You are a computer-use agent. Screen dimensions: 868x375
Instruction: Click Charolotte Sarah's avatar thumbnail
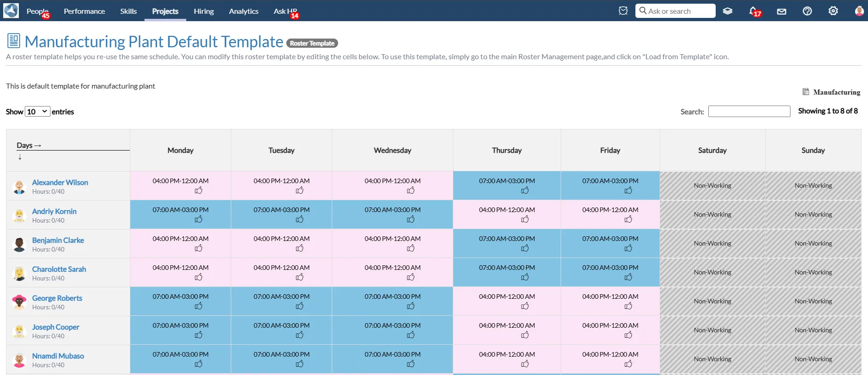click(19, 273)
